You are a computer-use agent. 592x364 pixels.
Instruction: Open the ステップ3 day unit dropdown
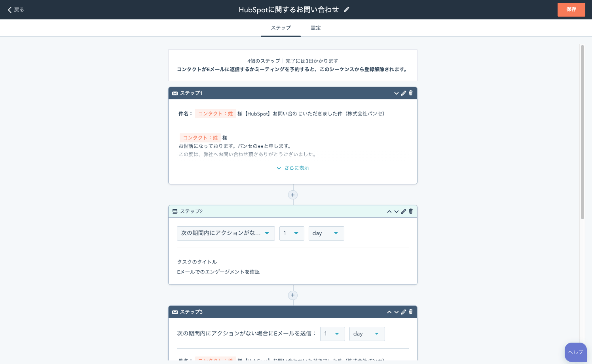click(367, 334)
